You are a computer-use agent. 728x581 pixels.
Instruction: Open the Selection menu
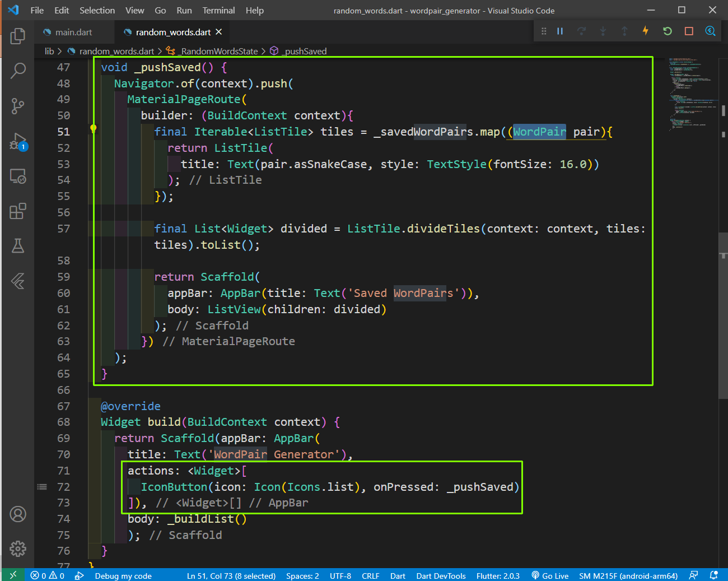coord(97,10)
